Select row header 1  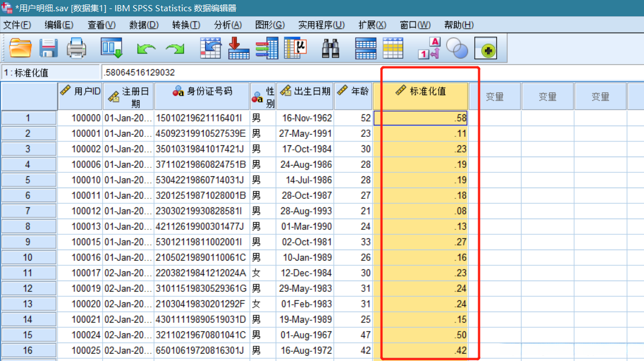[28, 118]
